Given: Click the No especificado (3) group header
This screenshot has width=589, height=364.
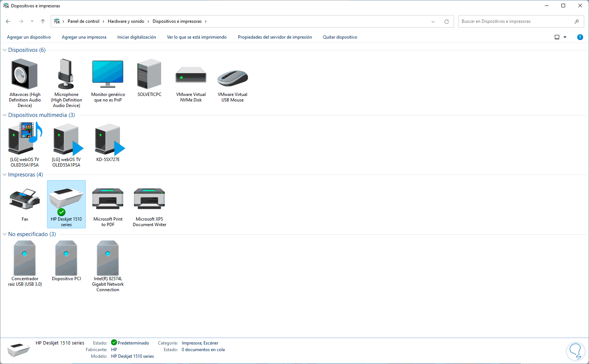Looking at the screenshot, I should pos(32,234).
